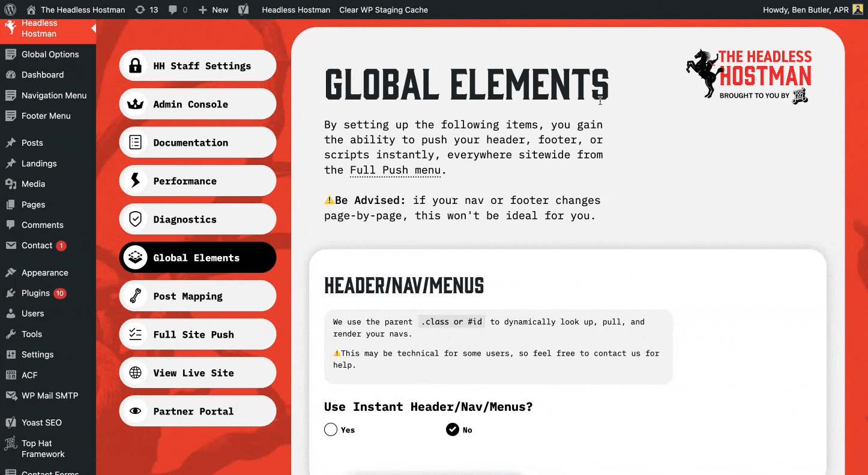This screenshot has width=868, height=475.
Task: Follow the Full Push menu link
Action: pyautogui.click(x=394, y=170)
